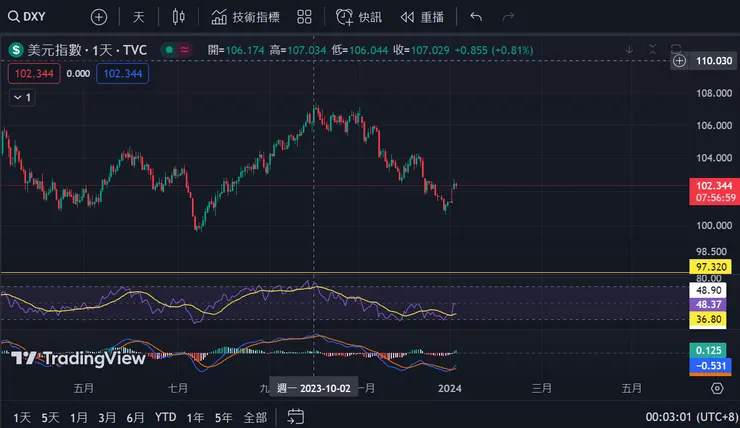Click the red 102.344 last price label
The image size is (740, 428).
pos(714,186)
